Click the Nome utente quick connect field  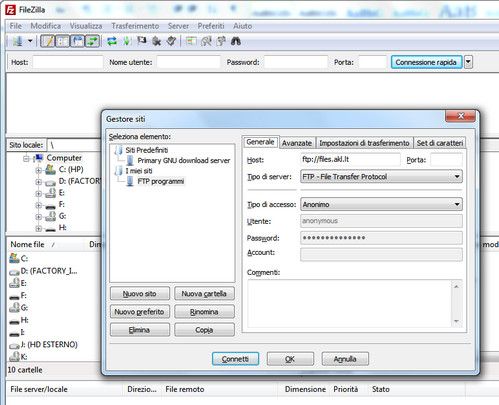click(x=188, y=62)
